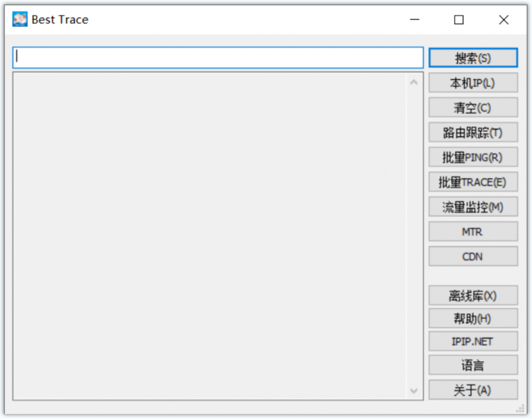Open batch ping with 批量PING(R)
The height and width of the screenshot is (419, 532).
point(472,157)
